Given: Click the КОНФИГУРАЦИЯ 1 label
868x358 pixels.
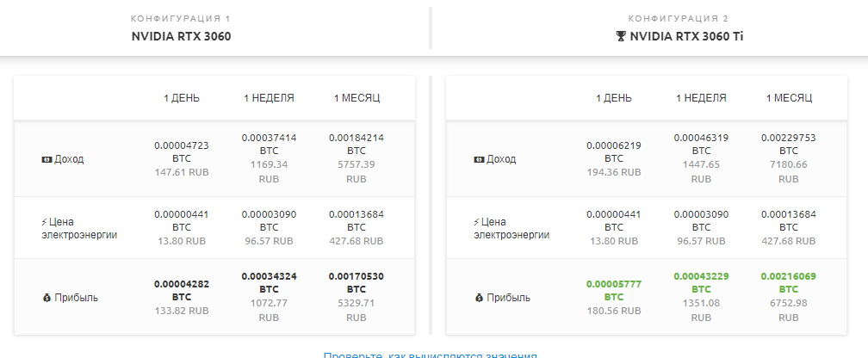Looking at the screenshot, I should coord(181,19).
